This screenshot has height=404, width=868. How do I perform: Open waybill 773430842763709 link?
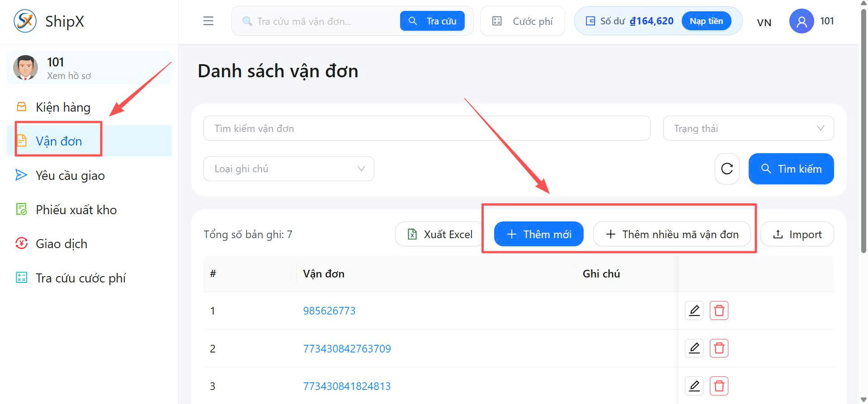(347, 349)
